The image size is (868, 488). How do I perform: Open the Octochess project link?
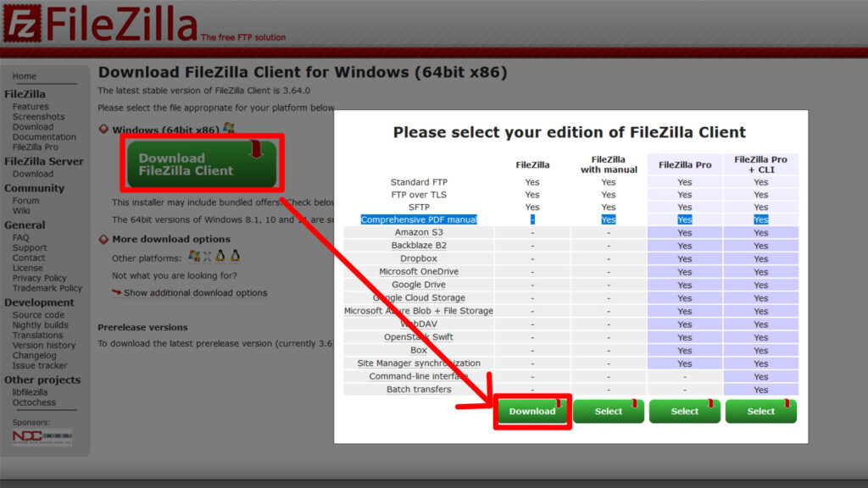34,402
